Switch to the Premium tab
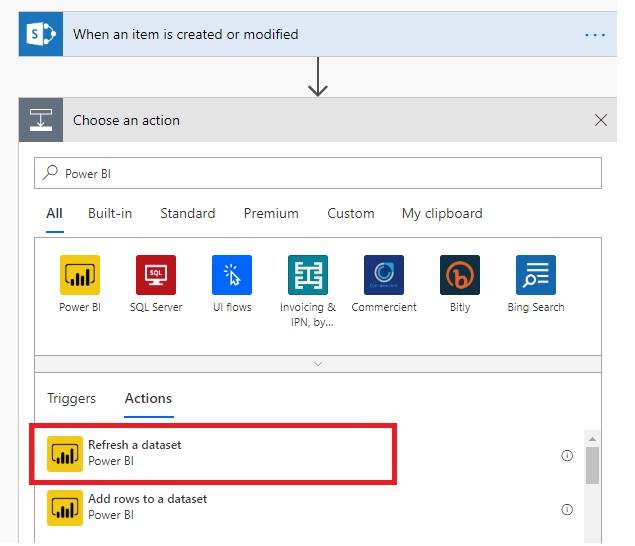Viewport: 635px width, 546px height. (271, 213)
